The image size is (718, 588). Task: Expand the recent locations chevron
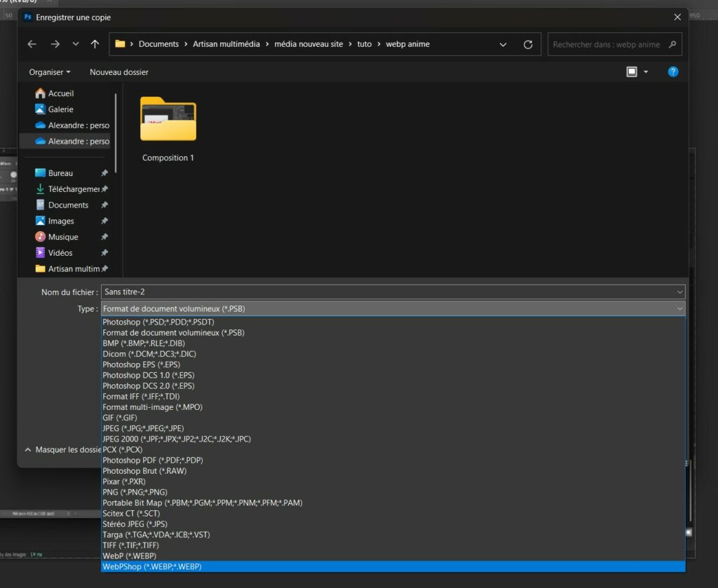76,44
